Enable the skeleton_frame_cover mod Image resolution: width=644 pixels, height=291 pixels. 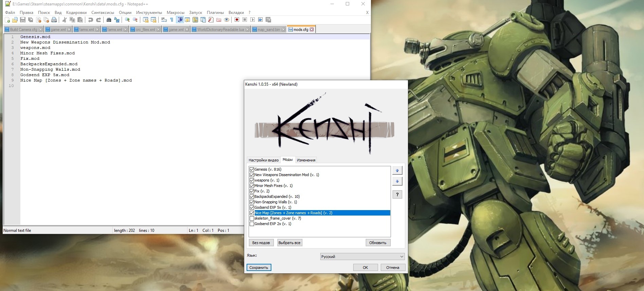click(x=252, y=218)
